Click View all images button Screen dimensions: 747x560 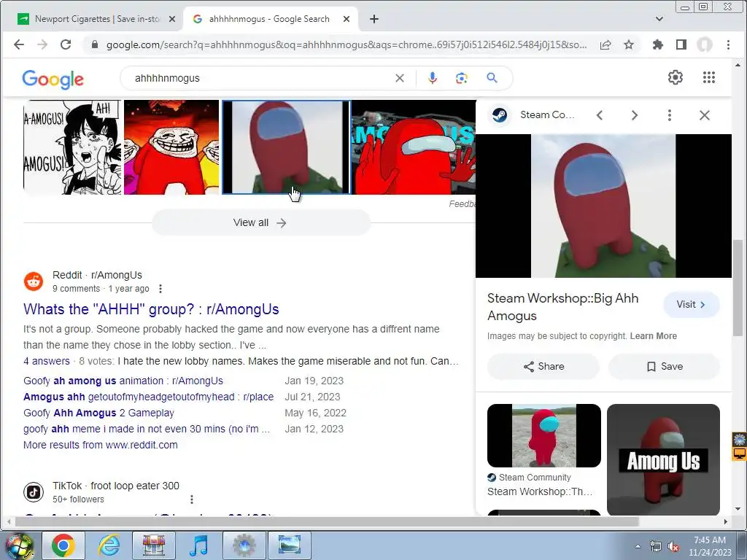point(260,222)
